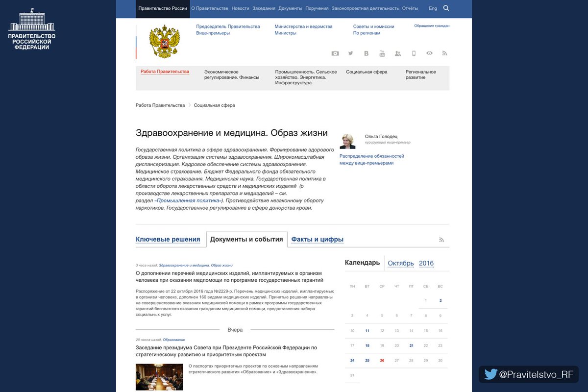This screenshot has width=588, height=392.
Task: Select Экономическое регулирование. Финансы section
Action: click(x=232, y=74)
